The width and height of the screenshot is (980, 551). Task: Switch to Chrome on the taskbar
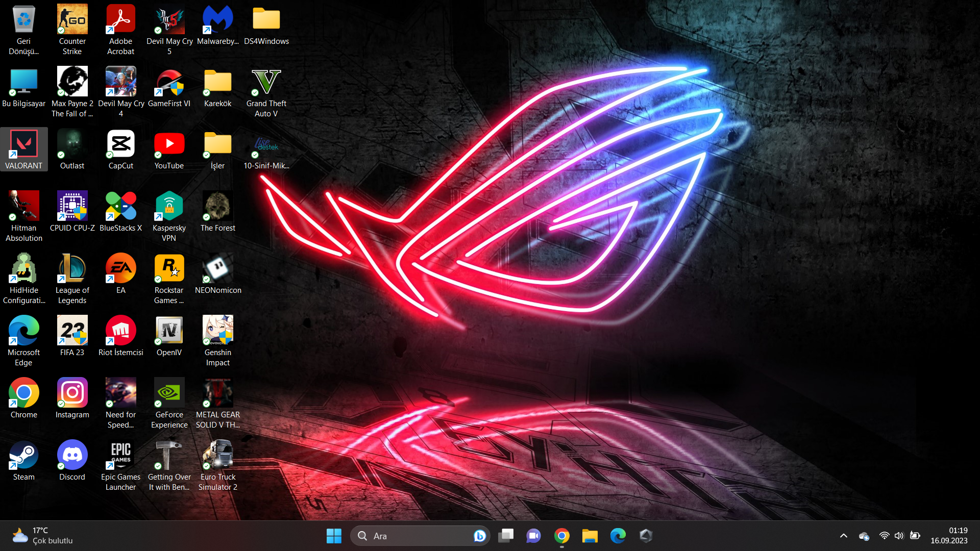point(562,536)
